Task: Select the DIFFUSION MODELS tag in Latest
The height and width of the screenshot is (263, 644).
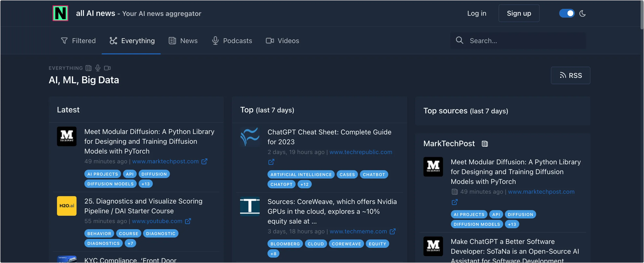Action: coord(111,184)
